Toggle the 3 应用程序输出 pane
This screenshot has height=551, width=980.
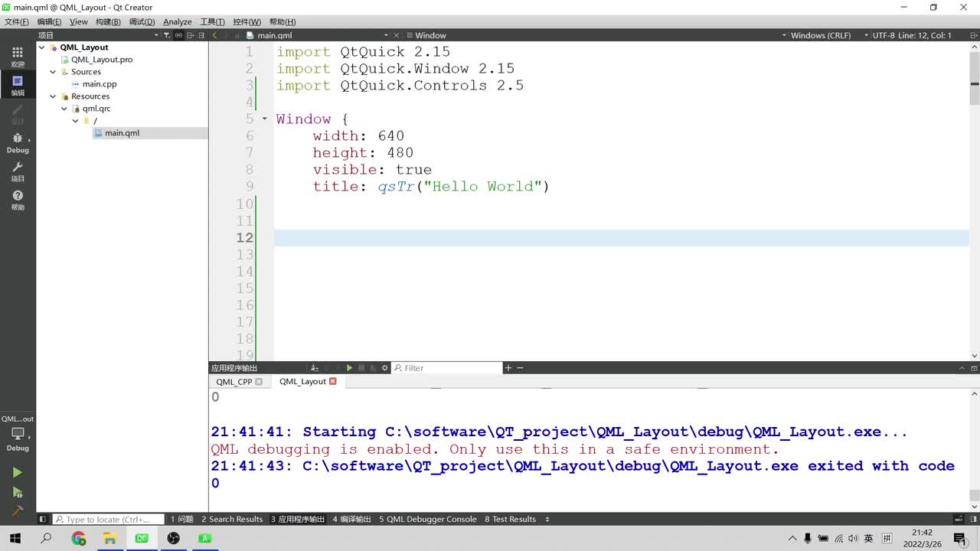(298, 519)
